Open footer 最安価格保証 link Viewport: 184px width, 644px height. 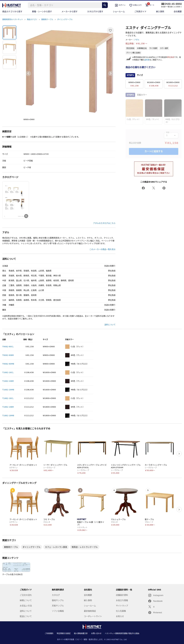[90, 611]
